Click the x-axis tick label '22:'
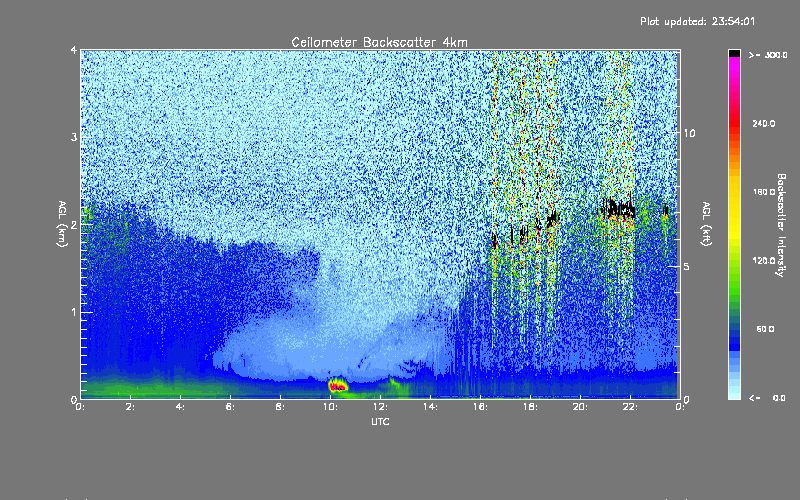800x500 pixels. (x=630, y=407)
